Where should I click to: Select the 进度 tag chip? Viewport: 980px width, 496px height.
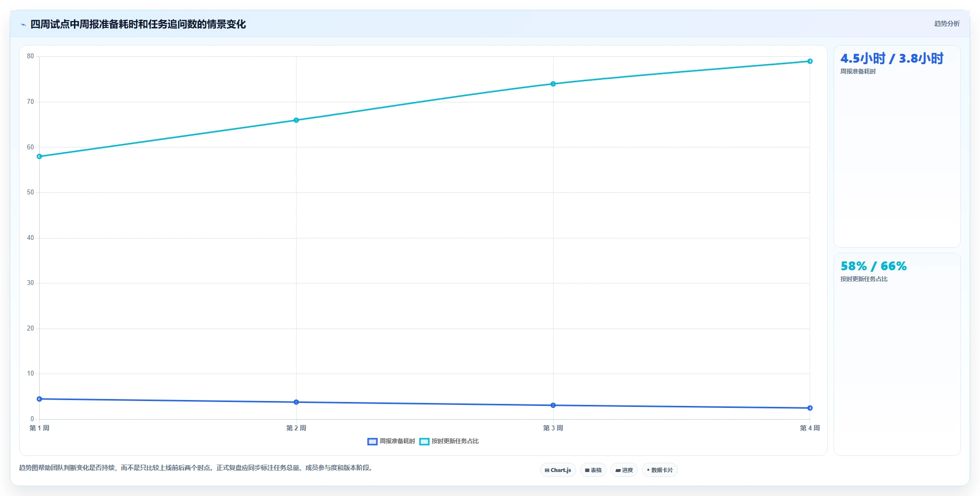tap(624, 470)
